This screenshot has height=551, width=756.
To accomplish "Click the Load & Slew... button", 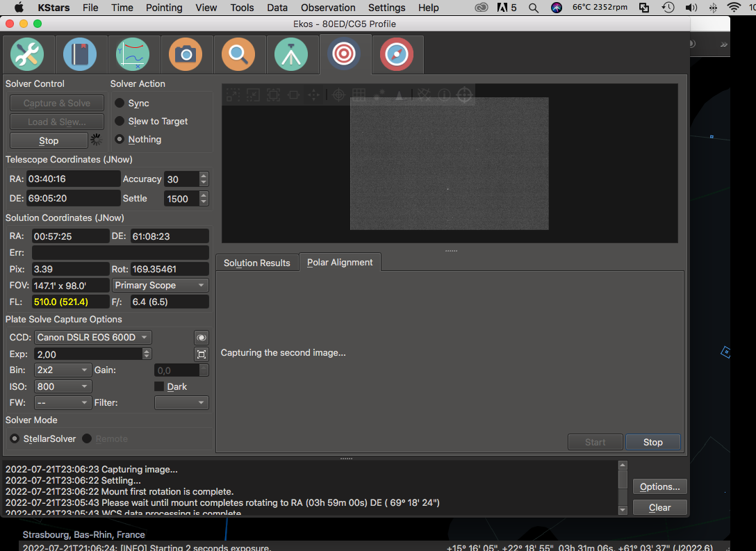I will click(57, 122).
